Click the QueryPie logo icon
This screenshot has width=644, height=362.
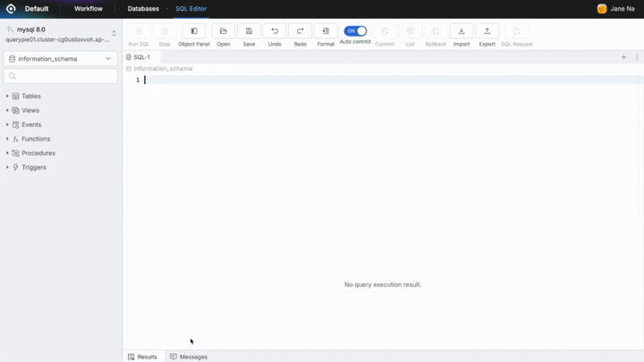pos(11,9)
